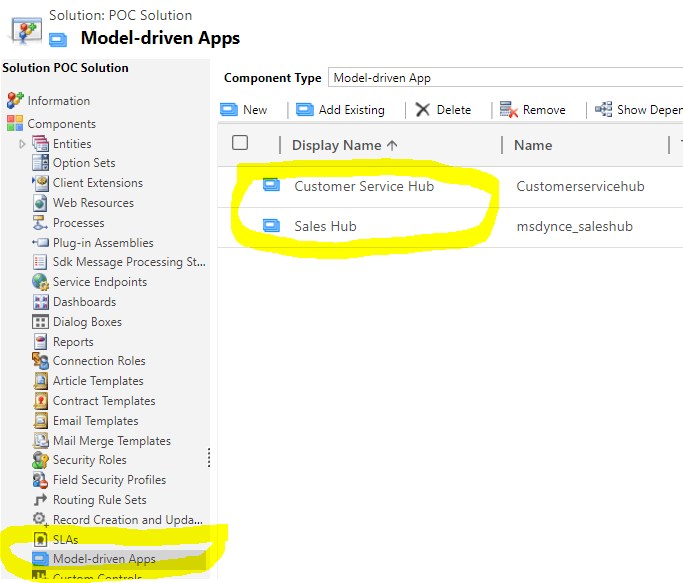Select Components tree node label
This screenshot has width=683, height=583.
point(61,124)
